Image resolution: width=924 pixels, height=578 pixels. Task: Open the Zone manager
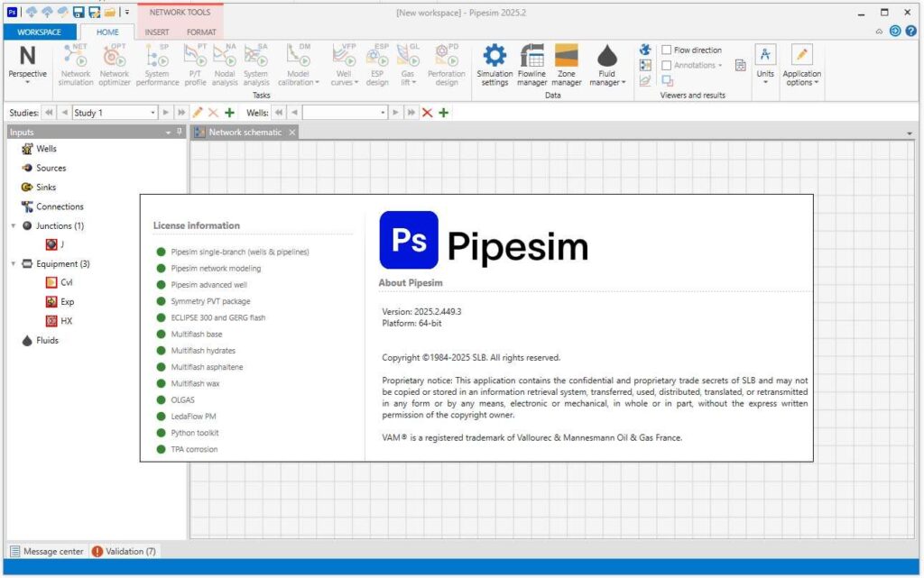567,65
